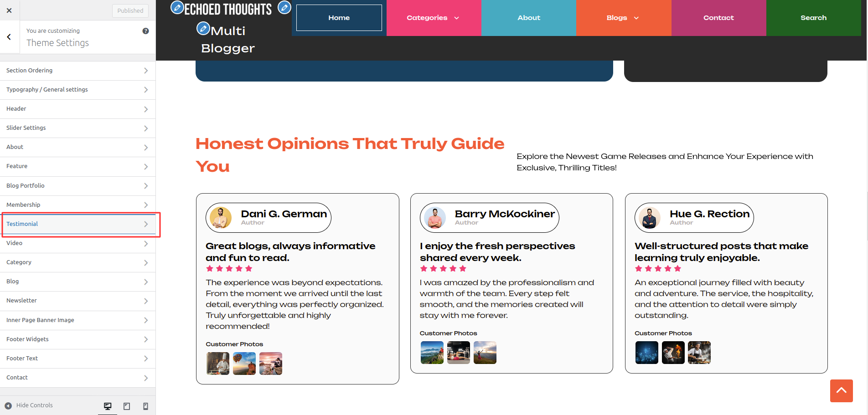The image size is (868, 415).
Task: Open the Testimonial settings section
Action: tap(77, 224)
